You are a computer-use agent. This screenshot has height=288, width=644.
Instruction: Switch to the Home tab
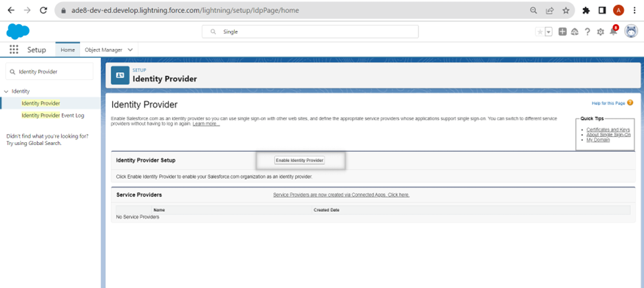point(67,50)
